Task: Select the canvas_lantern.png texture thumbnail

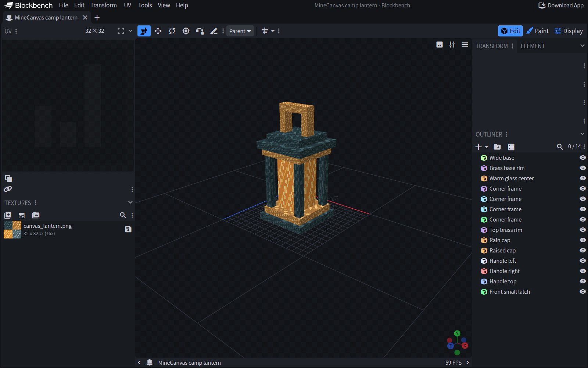Action: pos(12,230)
